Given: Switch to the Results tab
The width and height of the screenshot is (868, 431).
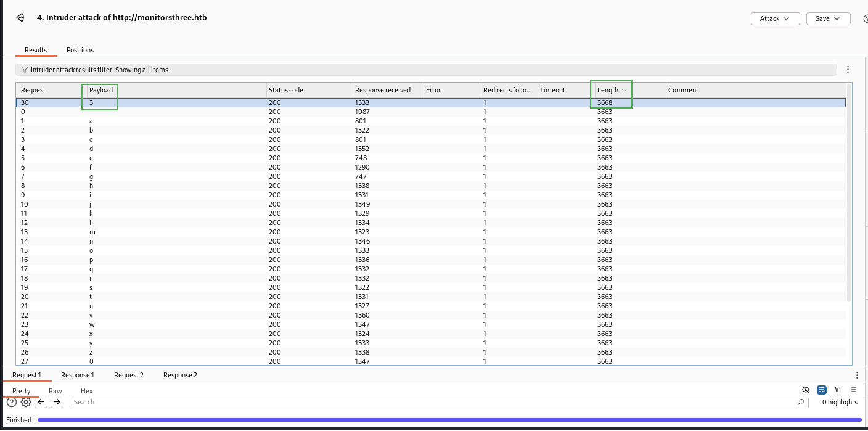Looking at the screenshot, I should coord(36,50).
